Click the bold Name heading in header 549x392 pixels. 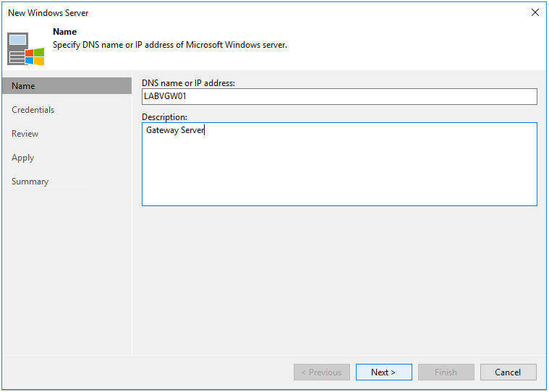coord(64,32)
